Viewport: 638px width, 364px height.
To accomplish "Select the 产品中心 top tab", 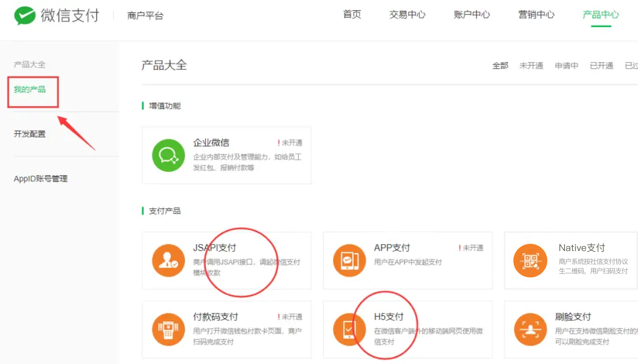I will (x=601, y=15).
